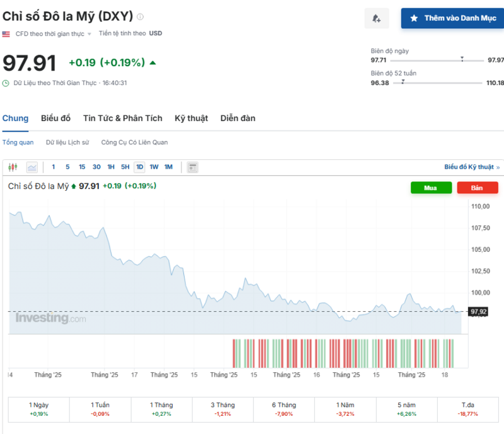Select the 1M monthly timeframe
Viewport: 504px width, 434px height.
(x=169, y=166)
